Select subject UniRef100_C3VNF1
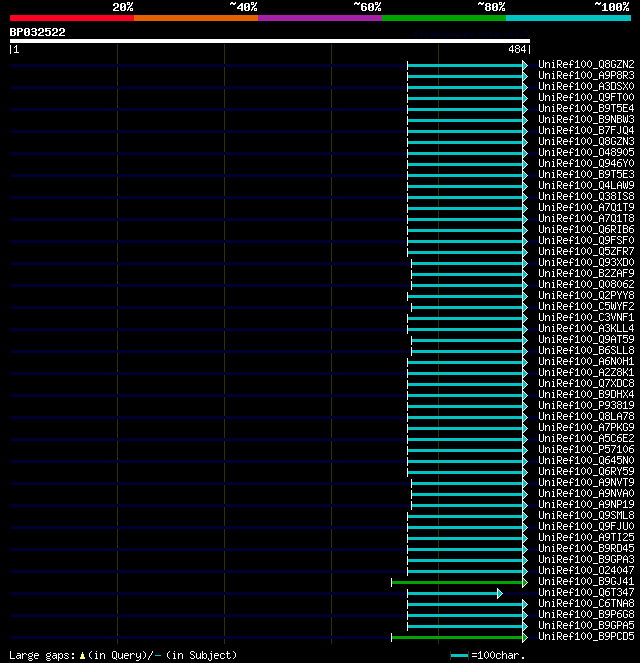 [586, 317]
